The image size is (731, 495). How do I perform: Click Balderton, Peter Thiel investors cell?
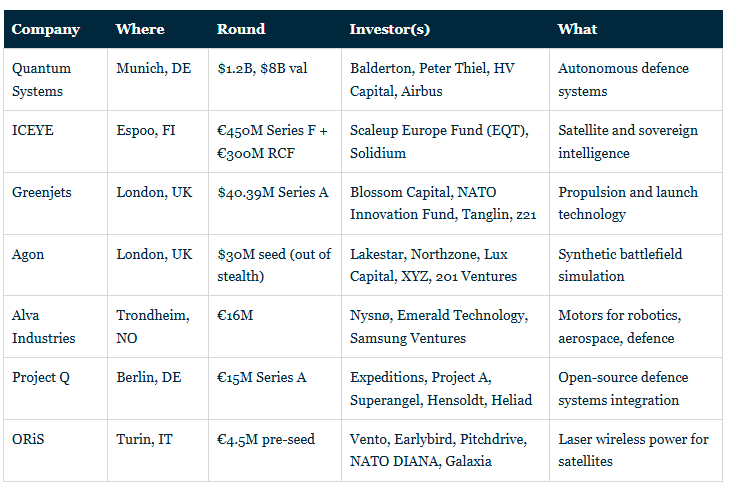pyautogui.click(x=445, y=80)
